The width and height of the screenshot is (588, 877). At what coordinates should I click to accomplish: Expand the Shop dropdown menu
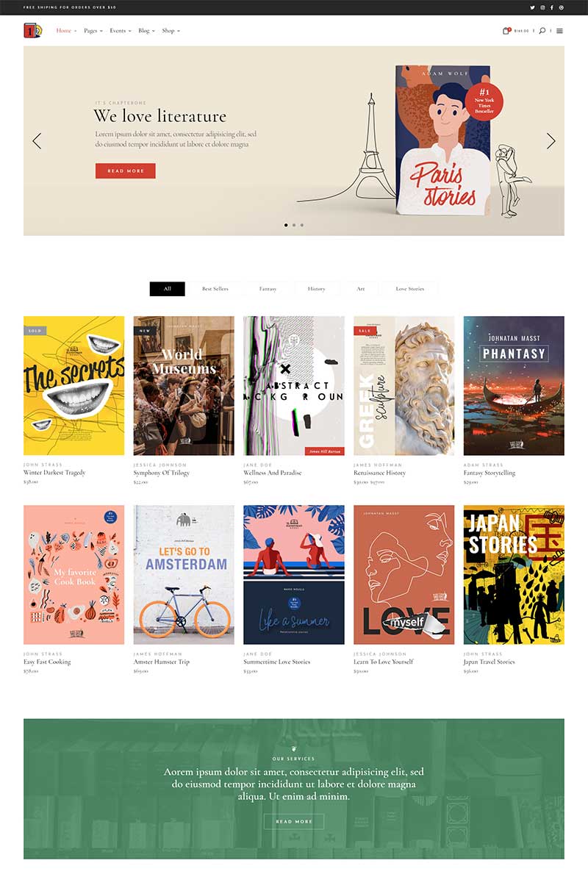click(x=171, y=31)
